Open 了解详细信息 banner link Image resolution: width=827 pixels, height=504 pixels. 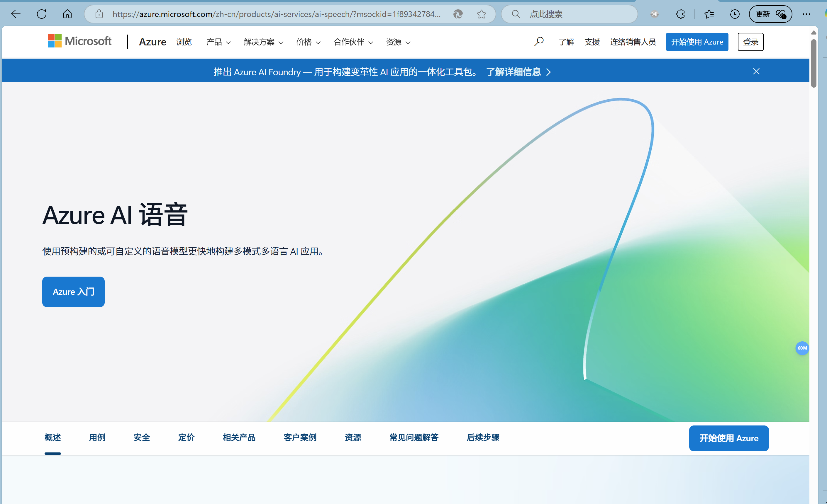(x=518, y=72)
